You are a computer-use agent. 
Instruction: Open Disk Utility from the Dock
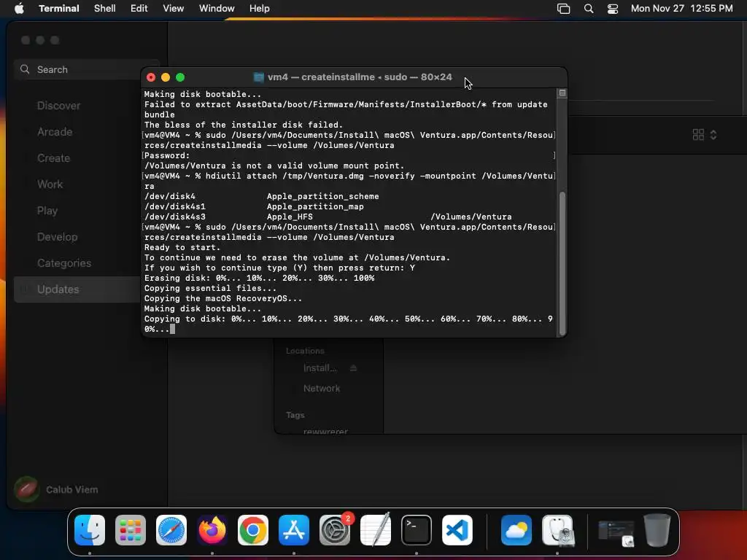coord(558,530)
